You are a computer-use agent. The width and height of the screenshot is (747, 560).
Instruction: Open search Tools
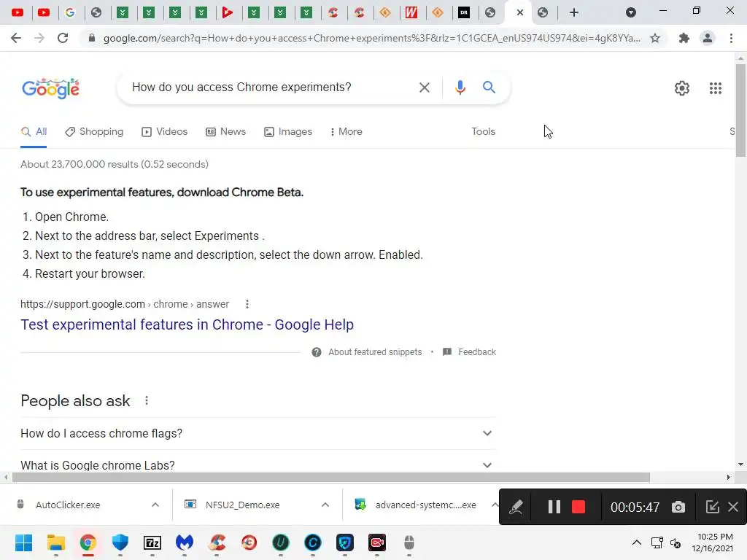pyautogui.click(x=483, y=131)
